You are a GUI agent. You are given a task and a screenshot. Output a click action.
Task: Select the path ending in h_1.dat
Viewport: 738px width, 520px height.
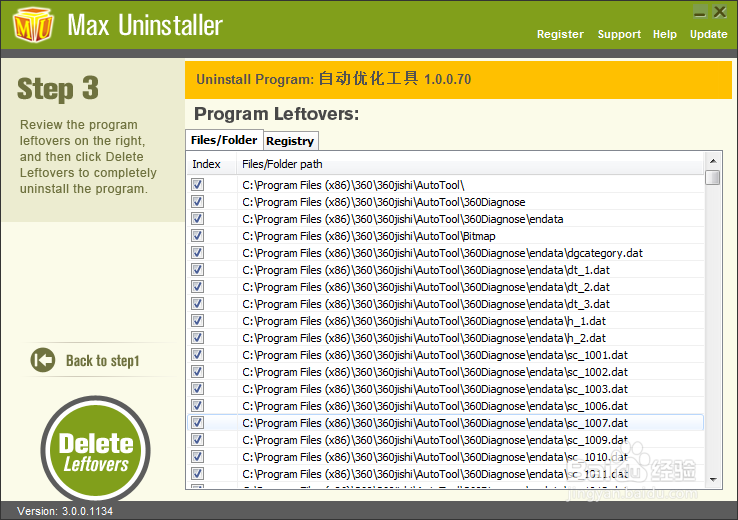click(424, 321)
